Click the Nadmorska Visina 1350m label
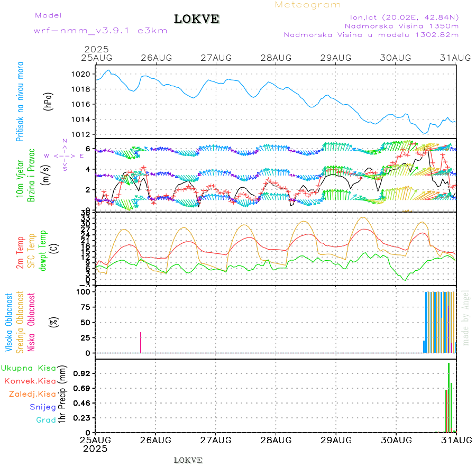The width and height of the screenshot is (476, 476). point(401,25)
